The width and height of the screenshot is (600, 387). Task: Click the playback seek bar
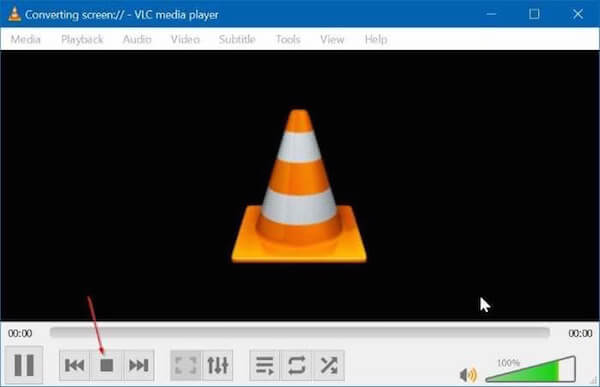coord(300,332)
